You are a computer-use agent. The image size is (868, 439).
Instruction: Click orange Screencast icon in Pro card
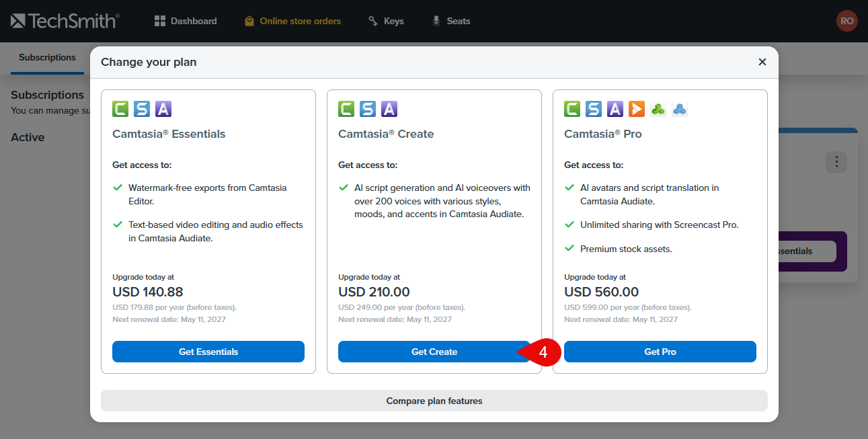pyautogui.click(x=637, y=109)
